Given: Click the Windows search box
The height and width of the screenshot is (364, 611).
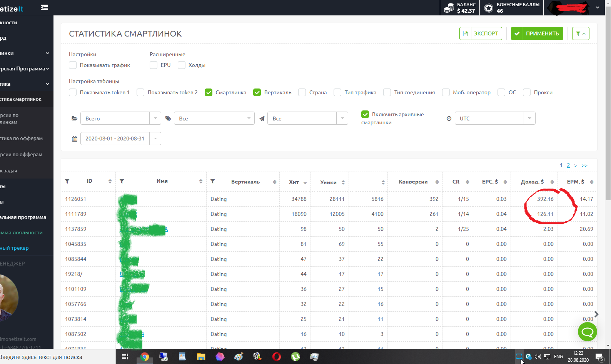Looking at the screenshot, I should tap(58, 357).
